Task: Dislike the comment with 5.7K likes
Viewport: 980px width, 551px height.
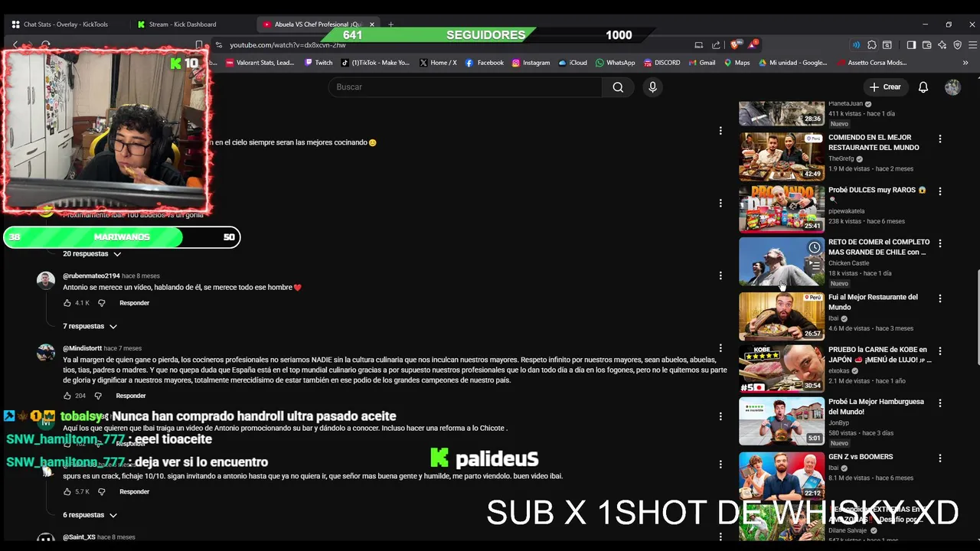Action: [x=101, y=491]
